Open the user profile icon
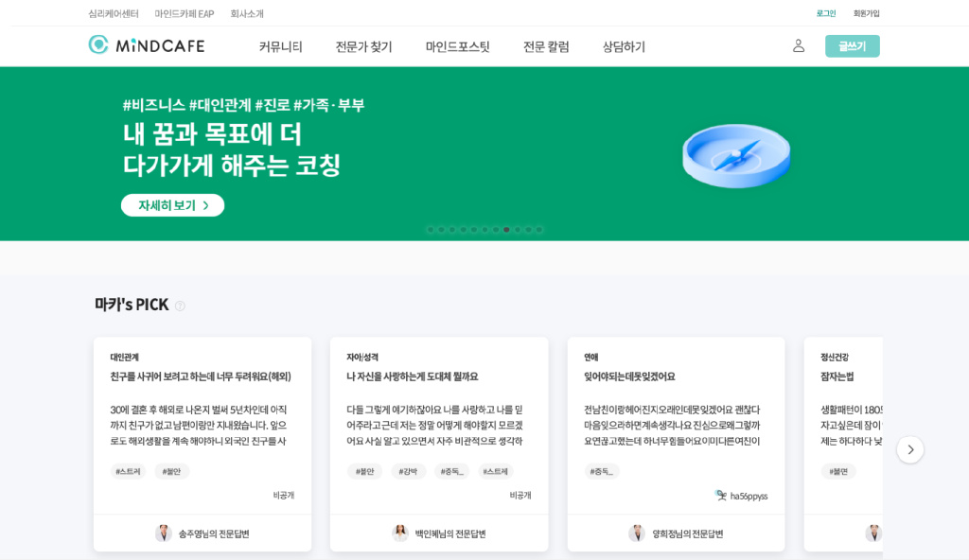 (x=799, y=45)
